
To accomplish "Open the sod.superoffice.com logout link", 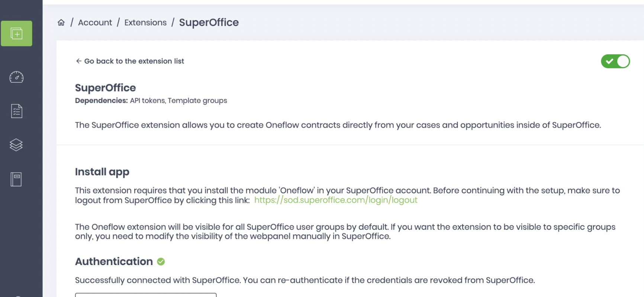I will pos(336,200).
